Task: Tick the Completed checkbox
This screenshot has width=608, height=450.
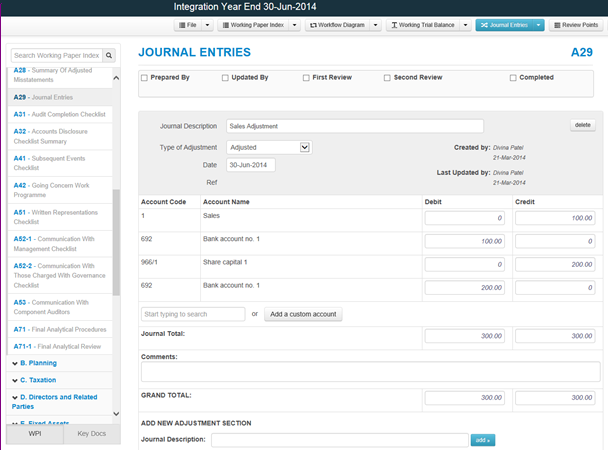Action: point(513,78)
